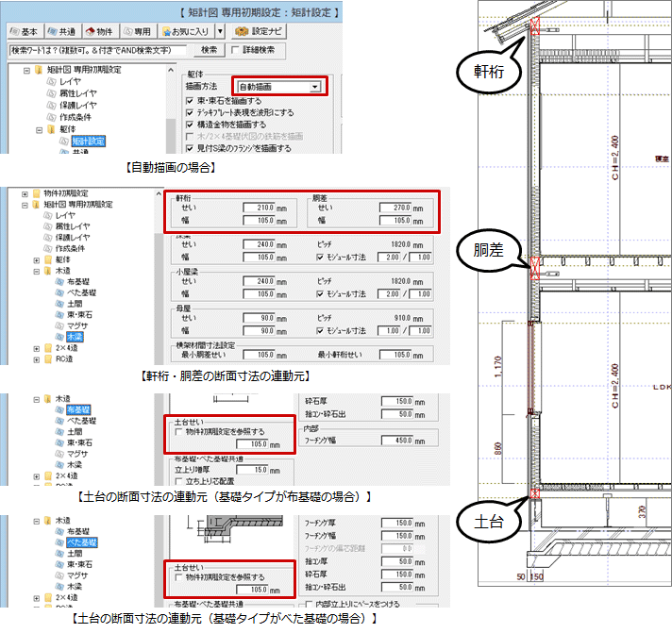Expand the arrow beside お気に入り

pos(220,32)
